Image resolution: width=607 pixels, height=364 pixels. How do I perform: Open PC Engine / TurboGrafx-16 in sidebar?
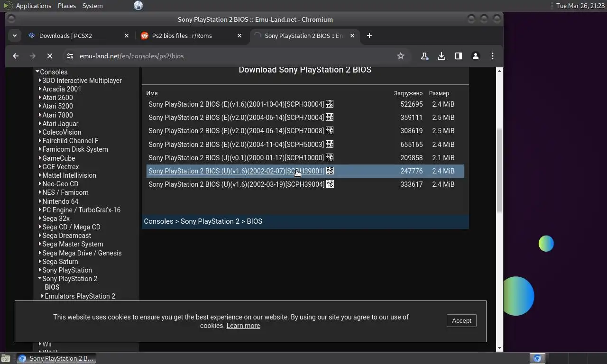[x=82, y=209]
